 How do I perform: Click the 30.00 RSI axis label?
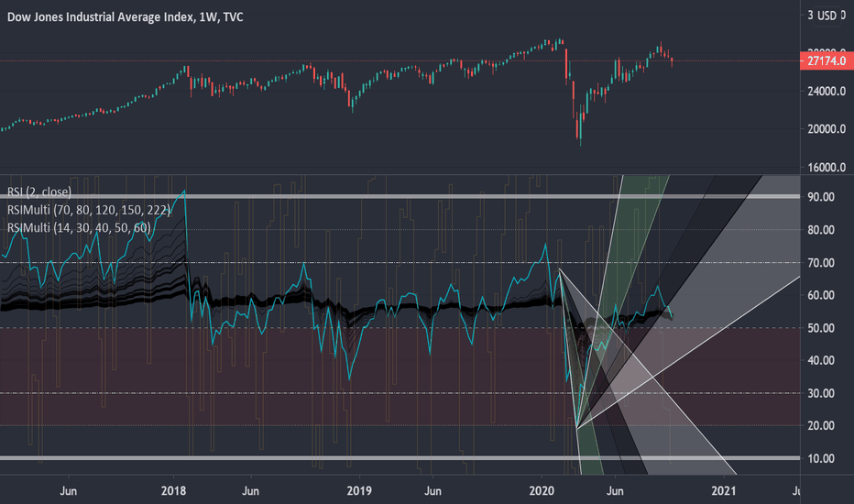coord(821,393)
